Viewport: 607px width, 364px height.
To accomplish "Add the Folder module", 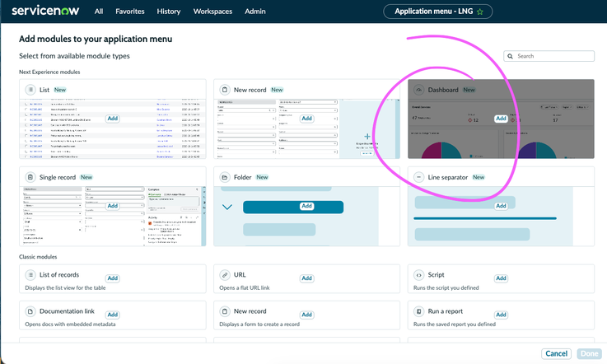I will coord(307,206).
